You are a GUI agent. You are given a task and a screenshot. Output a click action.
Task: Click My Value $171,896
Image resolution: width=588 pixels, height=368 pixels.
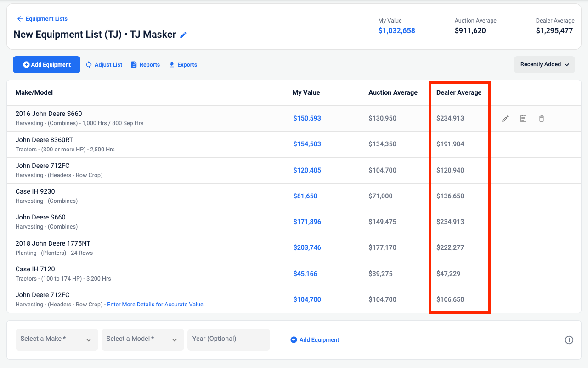307,222
